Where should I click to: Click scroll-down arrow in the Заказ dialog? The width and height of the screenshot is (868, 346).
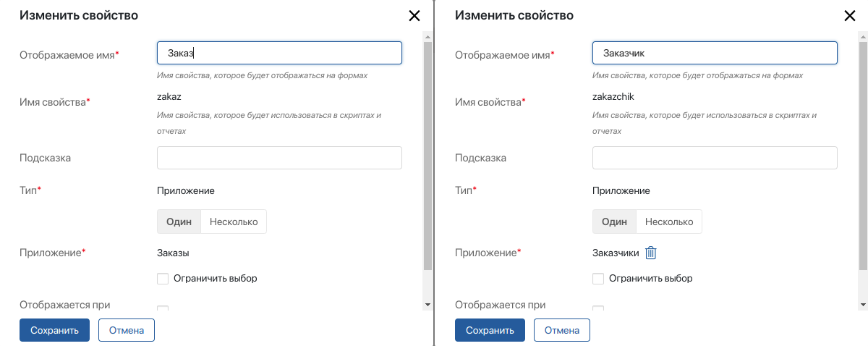[427, 304]
